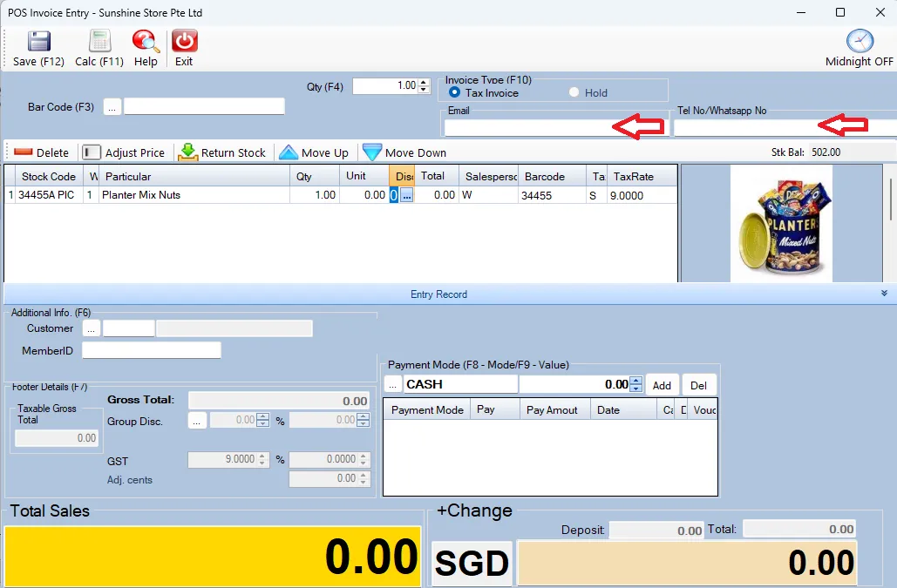Toggle the Midnight OFF clock icon

(860, 42)
